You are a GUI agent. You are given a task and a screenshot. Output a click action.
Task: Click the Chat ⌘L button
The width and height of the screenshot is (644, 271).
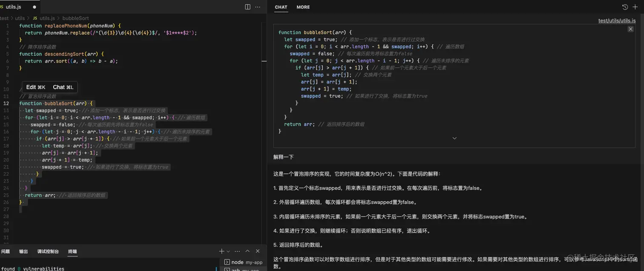point(63,87)
